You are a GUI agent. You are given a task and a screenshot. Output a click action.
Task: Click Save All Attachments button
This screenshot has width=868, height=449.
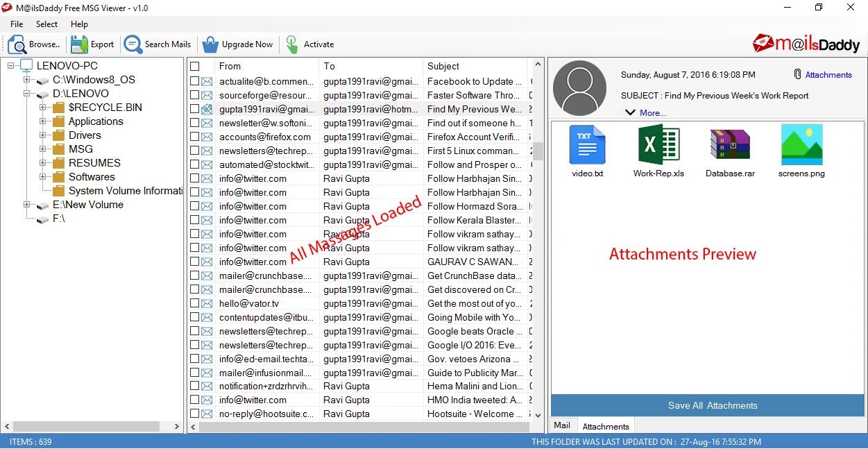click(708, 405)
